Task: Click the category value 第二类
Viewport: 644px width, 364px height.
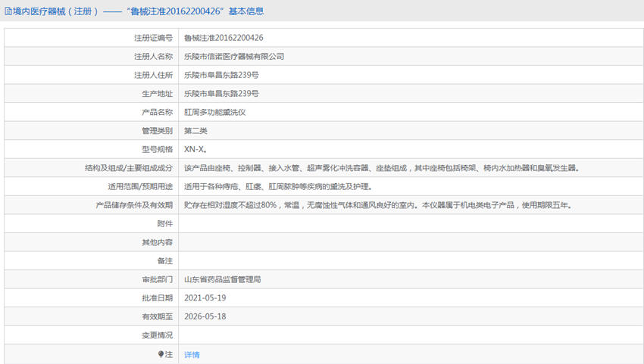Action: click(195, 131)
